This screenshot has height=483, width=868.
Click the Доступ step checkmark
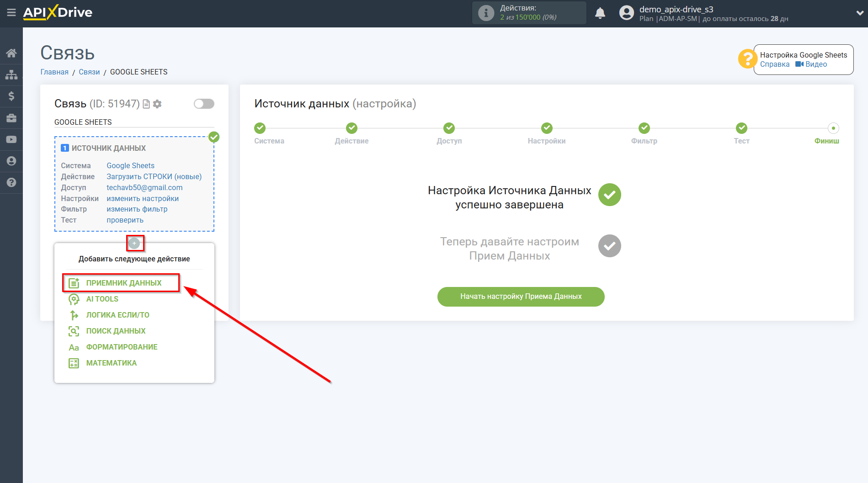click(449, 128)
